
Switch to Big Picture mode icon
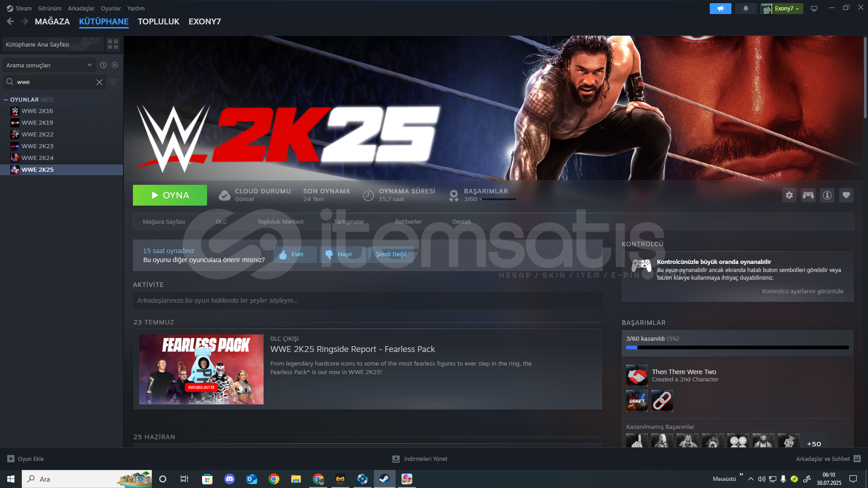814,9
